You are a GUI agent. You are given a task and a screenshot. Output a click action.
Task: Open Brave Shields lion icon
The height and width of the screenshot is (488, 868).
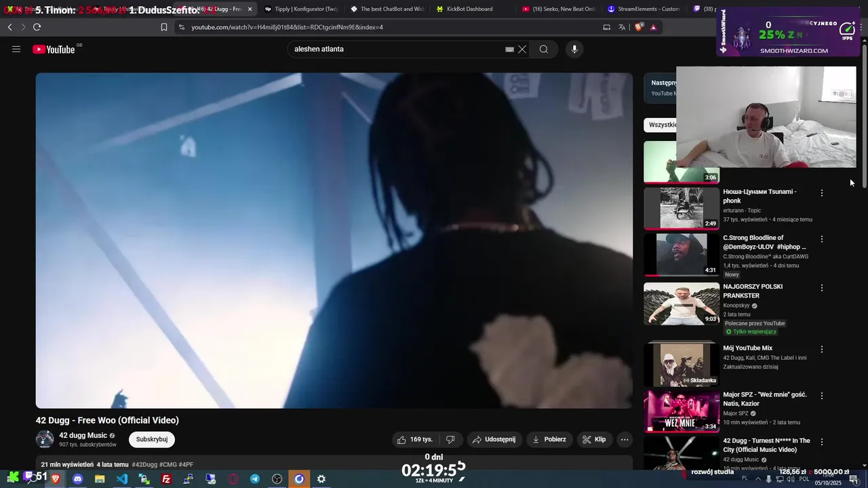coord(639,27)
